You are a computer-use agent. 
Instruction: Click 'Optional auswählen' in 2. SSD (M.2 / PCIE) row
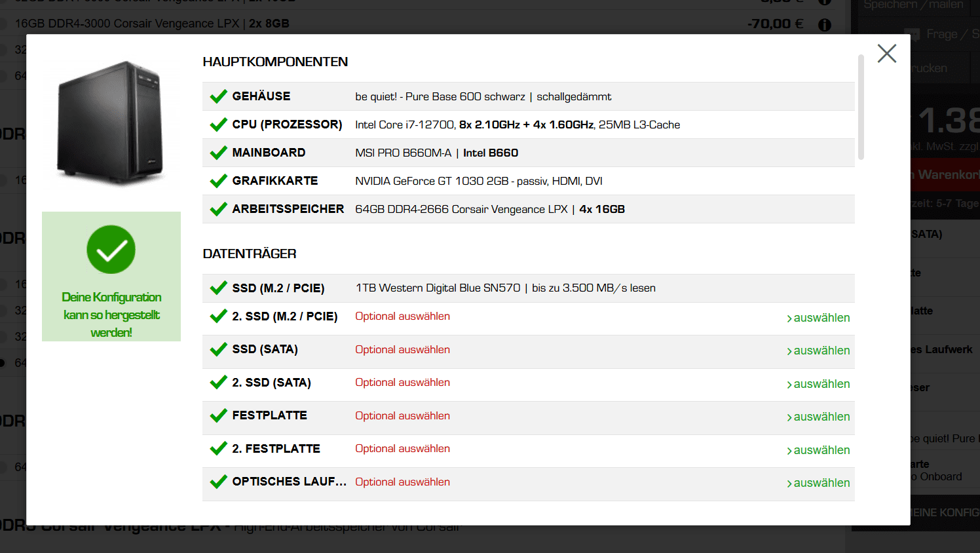click(x=402, y=316)
